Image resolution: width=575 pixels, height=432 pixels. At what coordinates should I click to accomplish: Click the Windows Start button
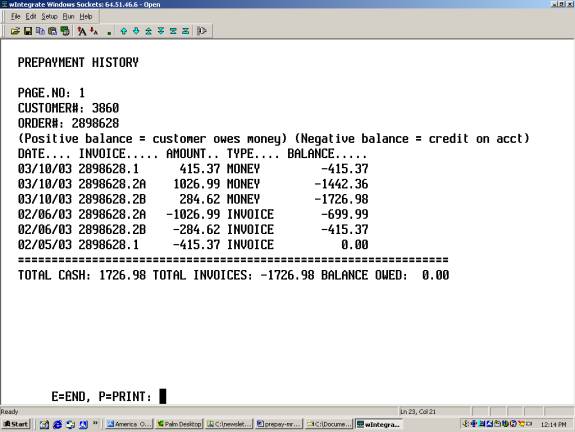[x=16, y=424]
